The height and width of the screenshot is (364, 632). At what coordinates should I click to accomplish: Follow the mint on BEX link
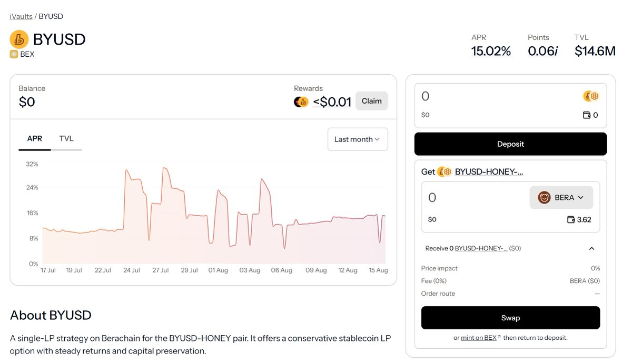point(480,338)
